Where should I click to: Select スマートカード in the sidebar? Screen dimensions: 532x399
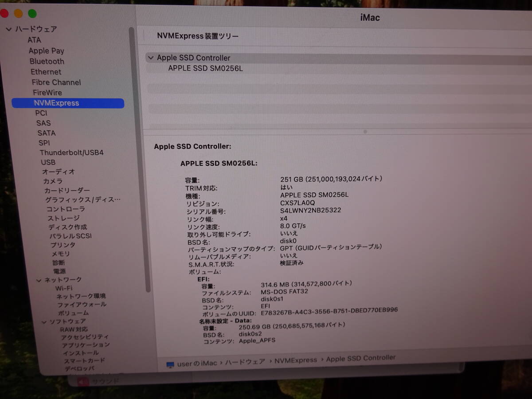(84, 361)
